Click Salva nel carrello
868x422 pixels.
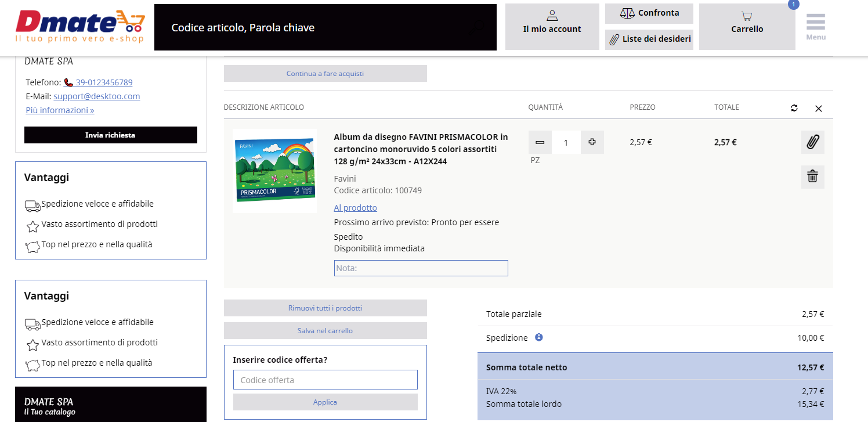tap(325, 331)
